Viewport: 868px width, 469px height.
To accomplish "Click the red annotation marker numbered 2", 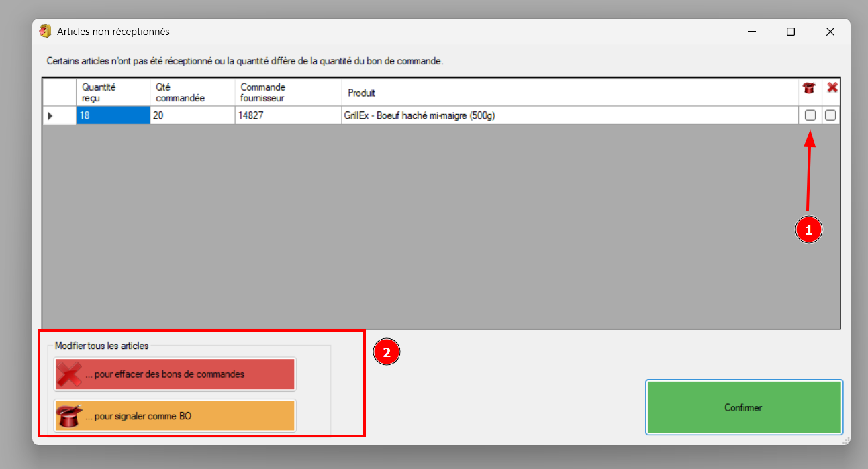I will pyautogui.click(x=387, y=352).
